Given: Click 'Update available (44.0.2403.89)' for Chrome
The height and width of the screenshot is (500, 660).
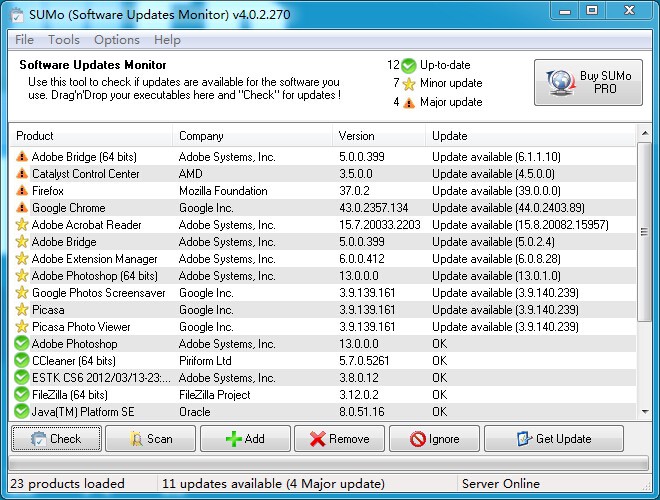Looking at the screenshot, I should click(508, 207).
